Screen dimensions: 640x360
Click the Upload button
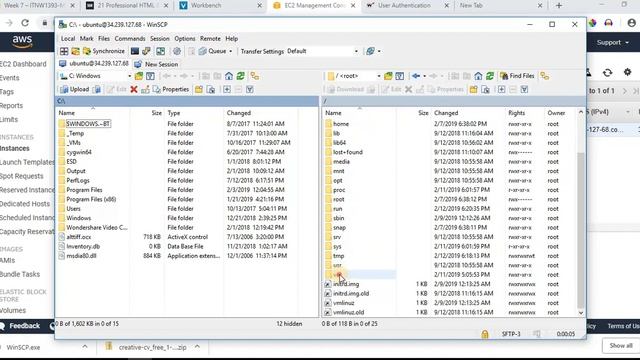point(75,89)
